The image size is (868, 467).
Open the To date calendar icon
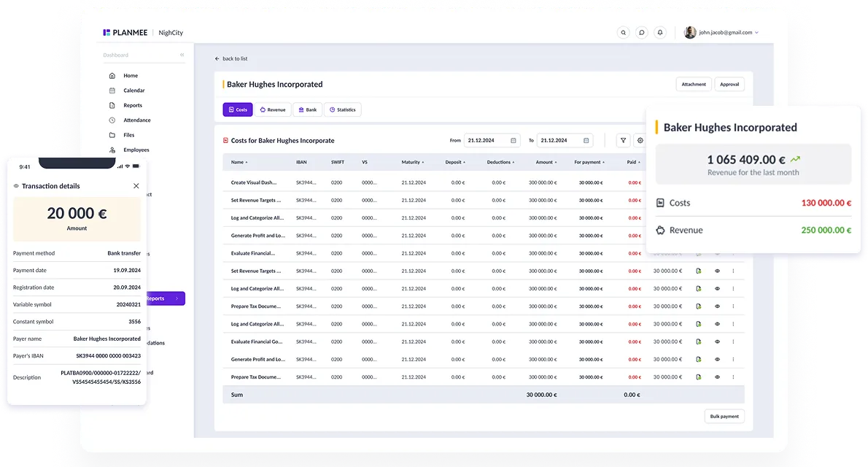tap(586, 141)
